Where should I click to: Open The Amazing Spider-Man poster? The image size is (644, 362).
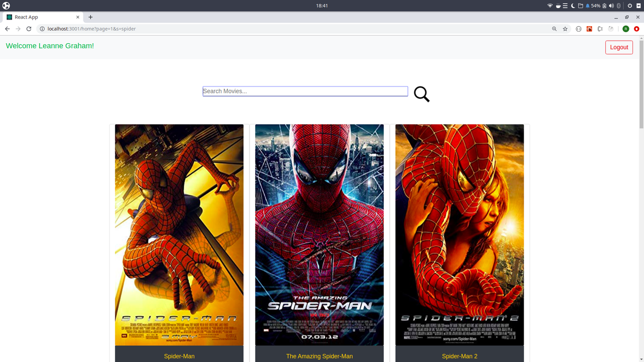point(319,235)
